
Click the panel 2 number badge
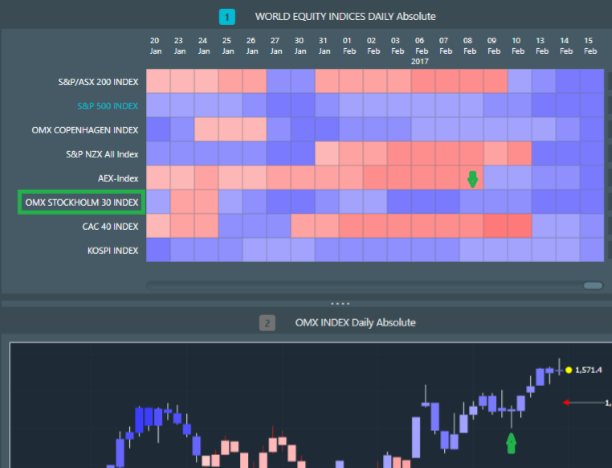tap(267, 323)
